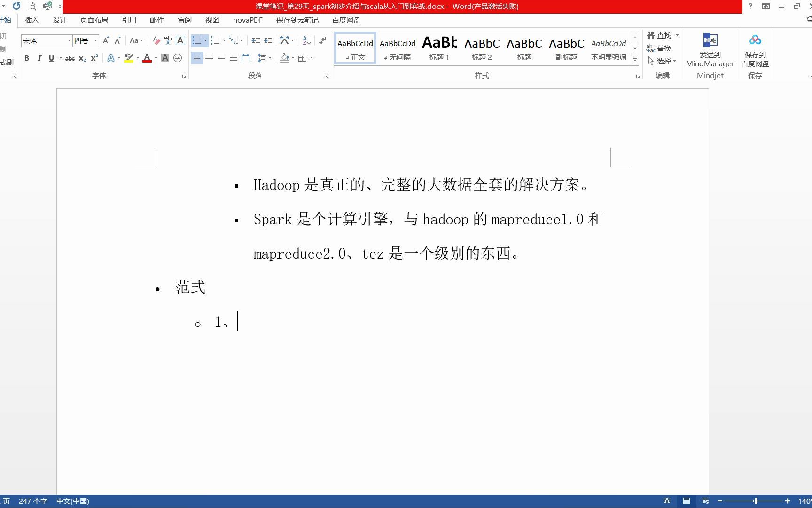Toggle justify text alignment
Screen dimensions: 812x508
(234, 58)
